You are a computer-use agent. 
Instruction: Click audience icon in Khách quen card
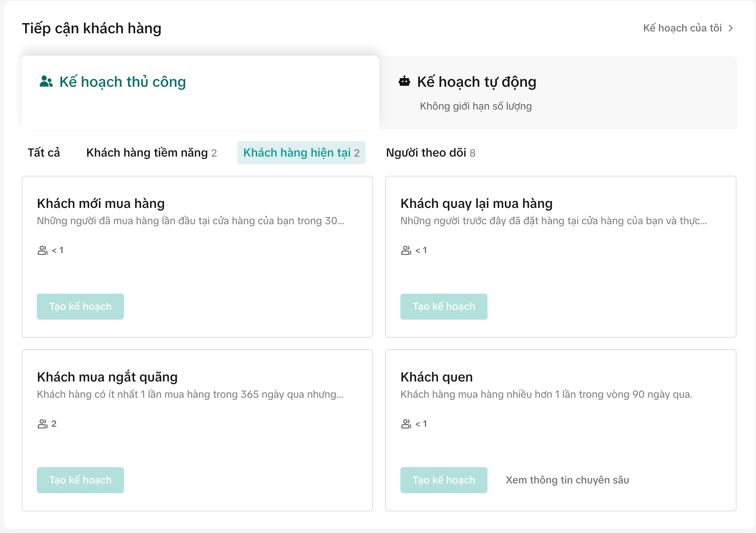tap(406, 424)
